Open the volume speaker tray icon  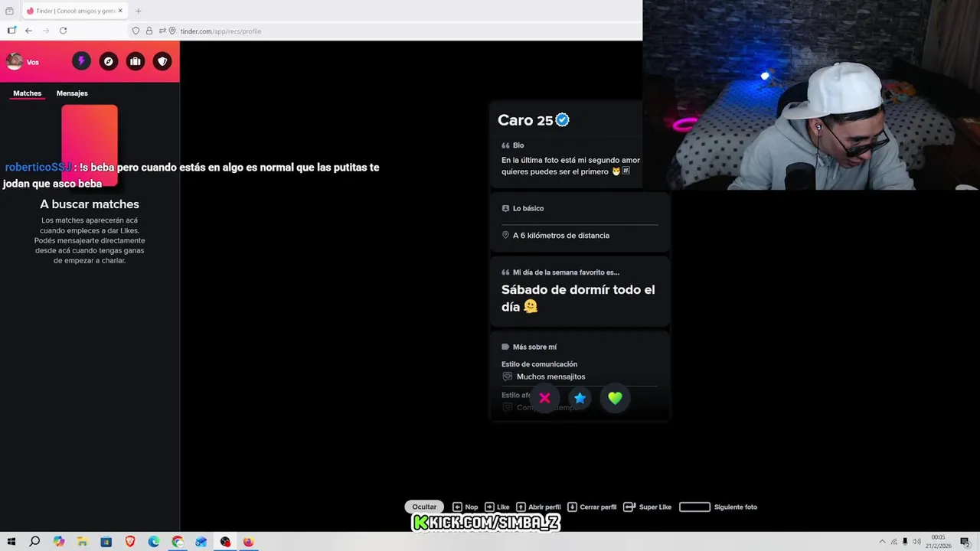tap(916, 542)
